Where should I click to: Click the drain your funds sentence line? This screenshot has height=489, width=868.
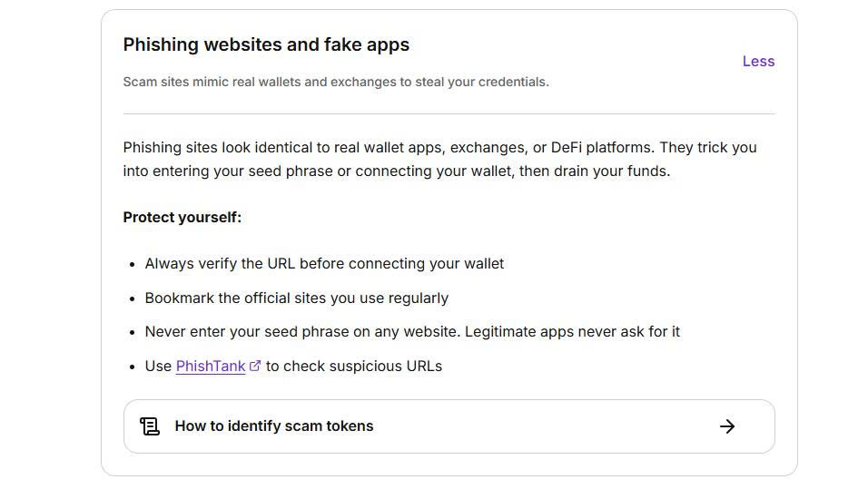(x=397, y=171)
